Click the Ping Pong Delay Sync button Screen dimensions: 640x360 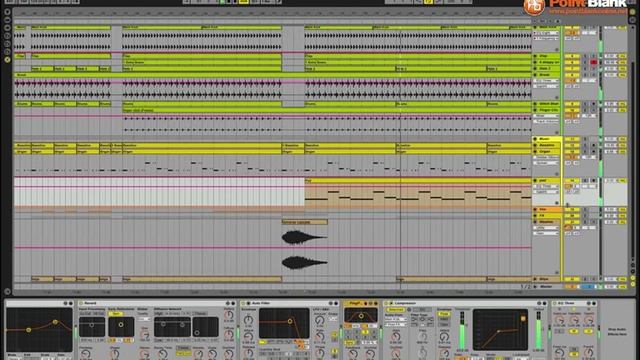click(350, 343)
